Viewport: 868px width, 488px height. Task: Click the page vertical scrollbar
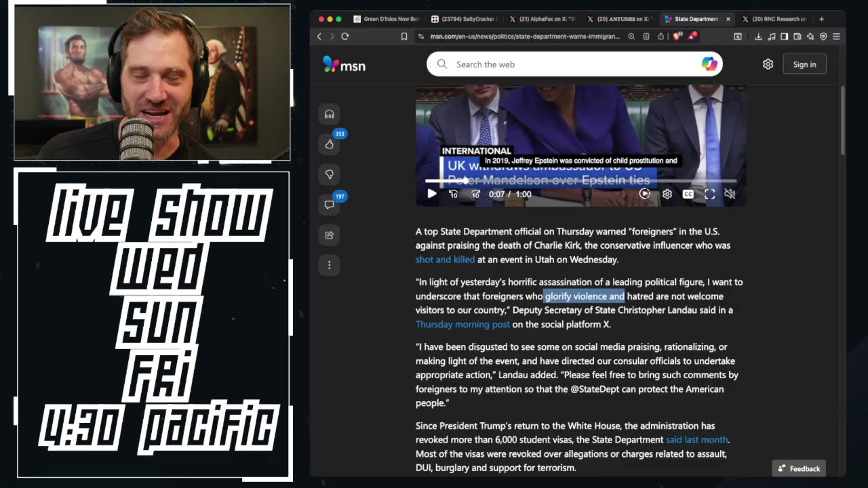pos(843,120)
